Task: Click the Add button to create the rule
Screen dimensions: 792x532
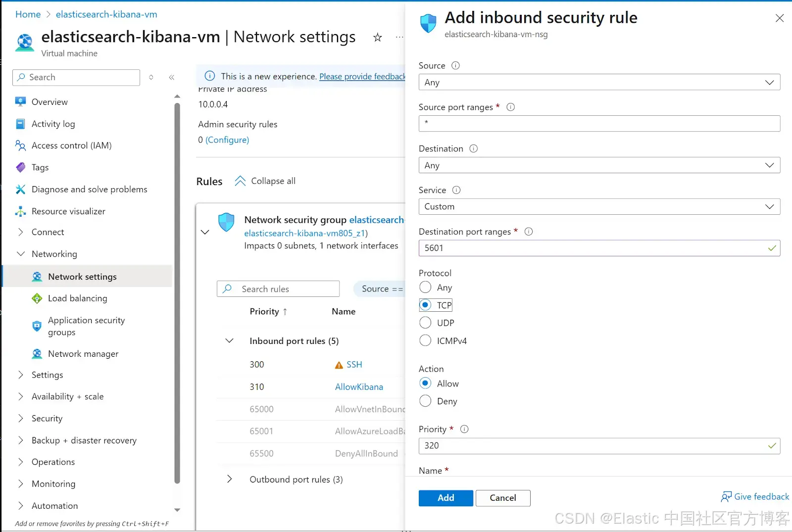Action: 446,498
